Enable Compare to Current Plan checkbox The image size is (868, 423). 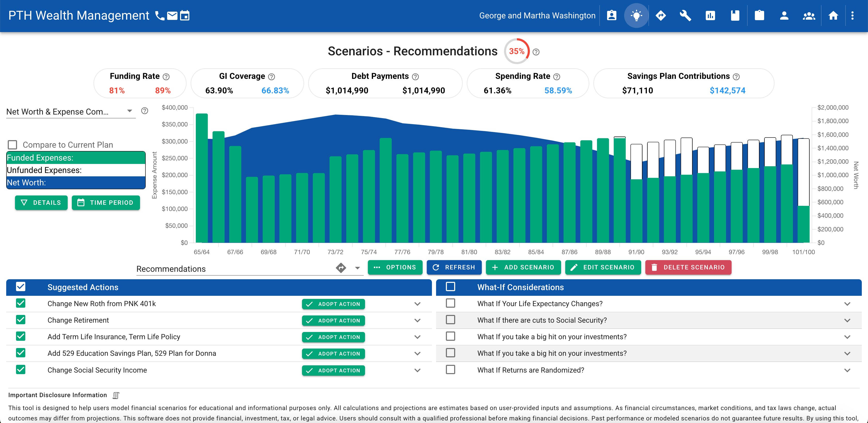point(12,145)
